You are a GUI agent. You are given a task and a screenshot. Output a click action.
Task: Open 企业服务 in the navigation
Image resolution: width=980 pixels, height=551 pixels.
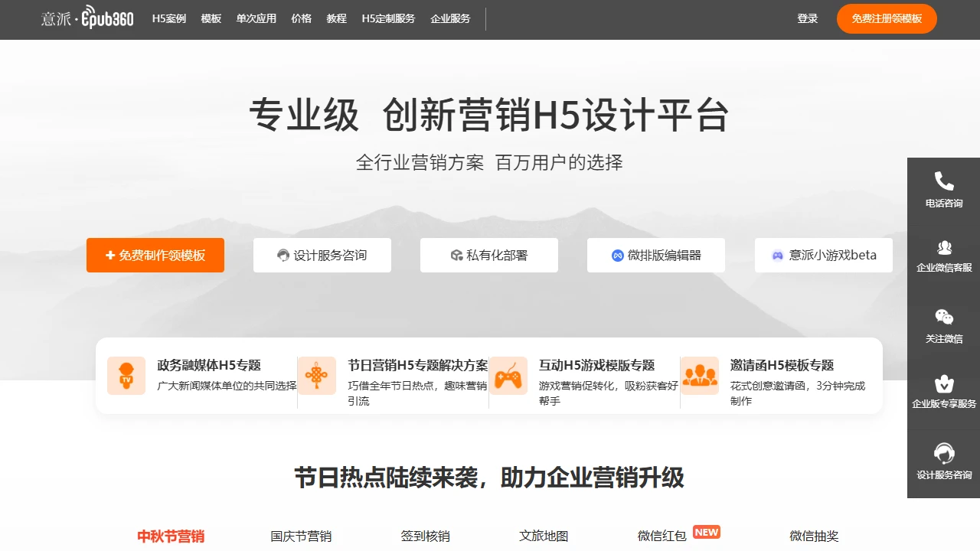click(451, 19)
